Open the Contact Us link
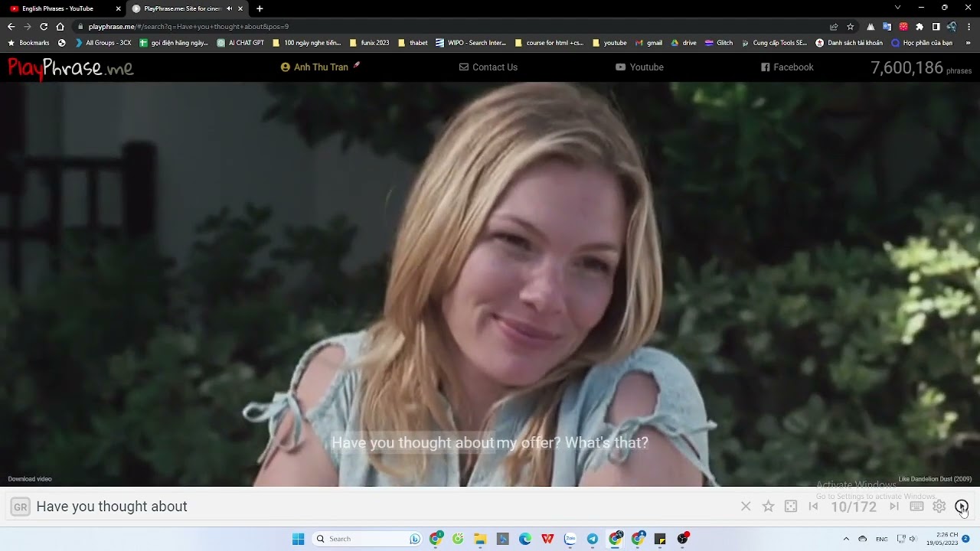 (x=488, y=67)
